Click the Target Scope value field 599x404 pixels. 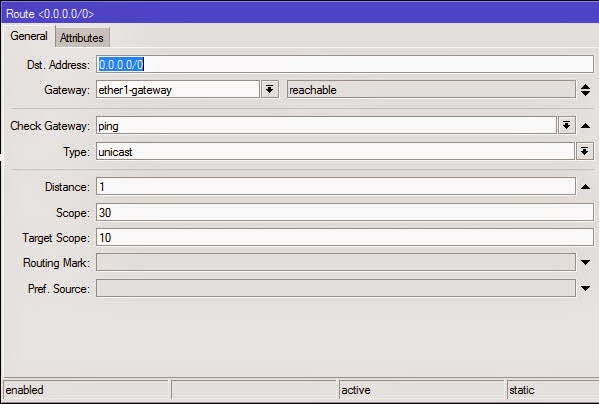point(345,238)
